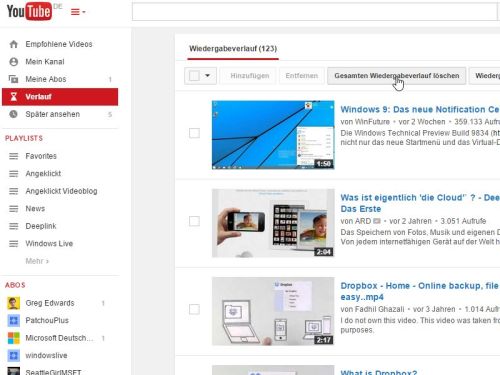Click Gesamten Wiedergabeverlauf löschen button
Viewport: 500px width, 375px height.
397,76
